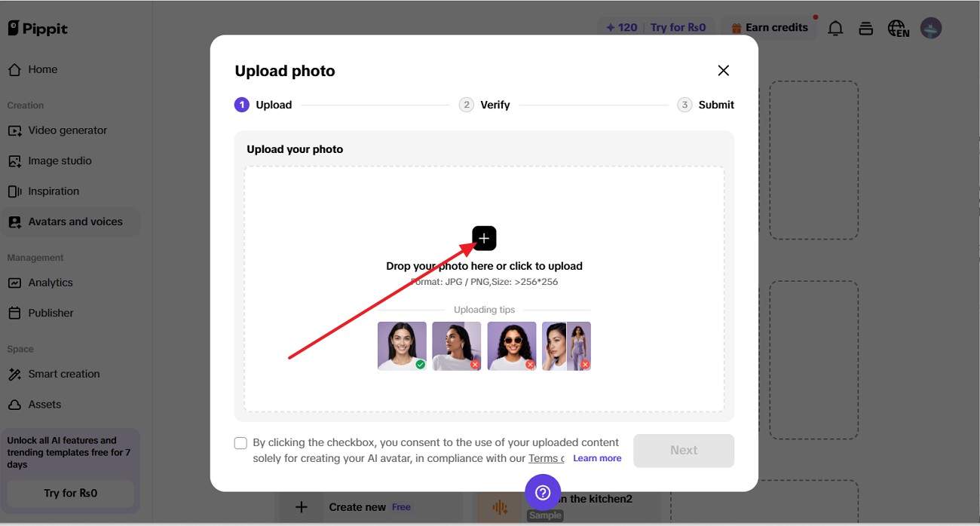Click the voice waveform icon
The width and height of the screenshot is (980, 526).
500,508
